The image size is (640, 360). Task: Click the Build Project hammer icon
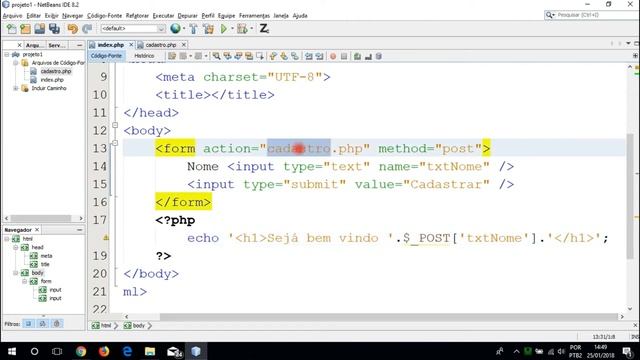point(193,29)
